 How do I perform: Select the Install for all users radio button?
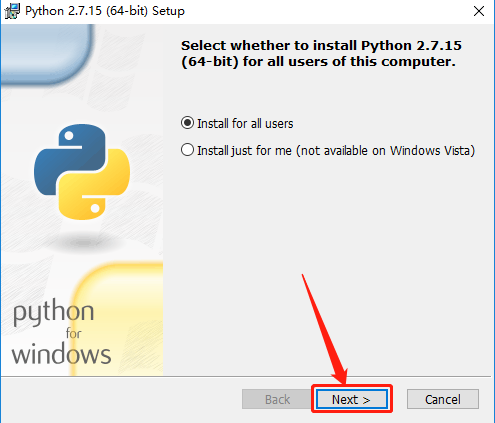pyautogui.click(x=187, y=123)
